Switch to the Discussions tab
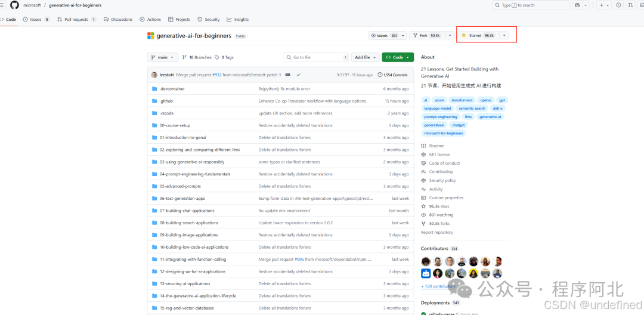644x315 pixels. pyautogui.click(x=118, y=19)
